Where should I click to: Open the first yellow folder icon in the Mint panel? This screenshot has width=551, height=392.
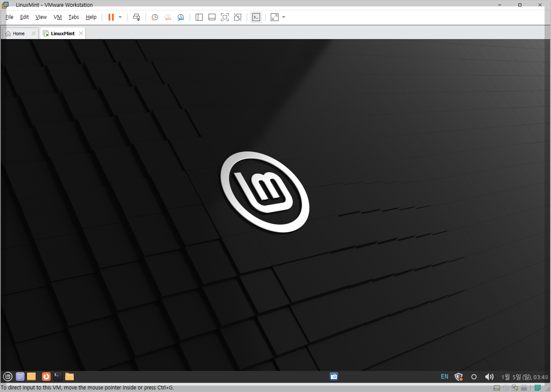(31, 377)
